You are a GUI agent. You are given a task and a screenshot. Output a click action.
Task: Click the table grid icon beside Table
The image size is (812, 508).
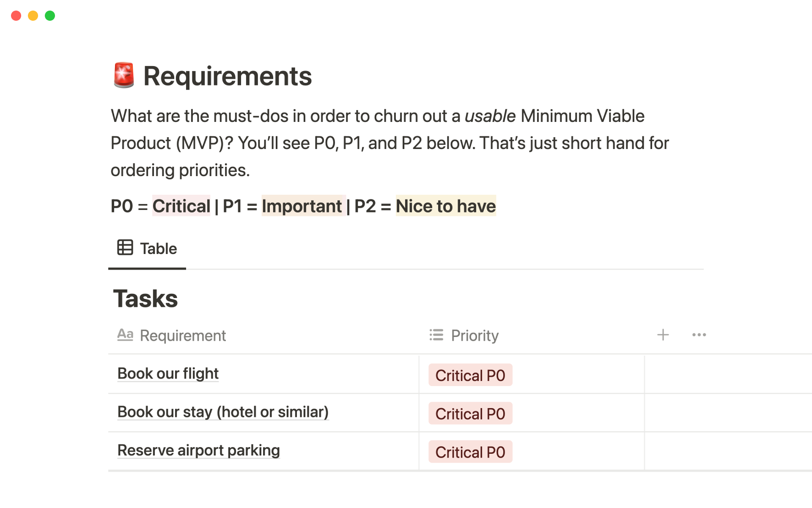(125, 248)
